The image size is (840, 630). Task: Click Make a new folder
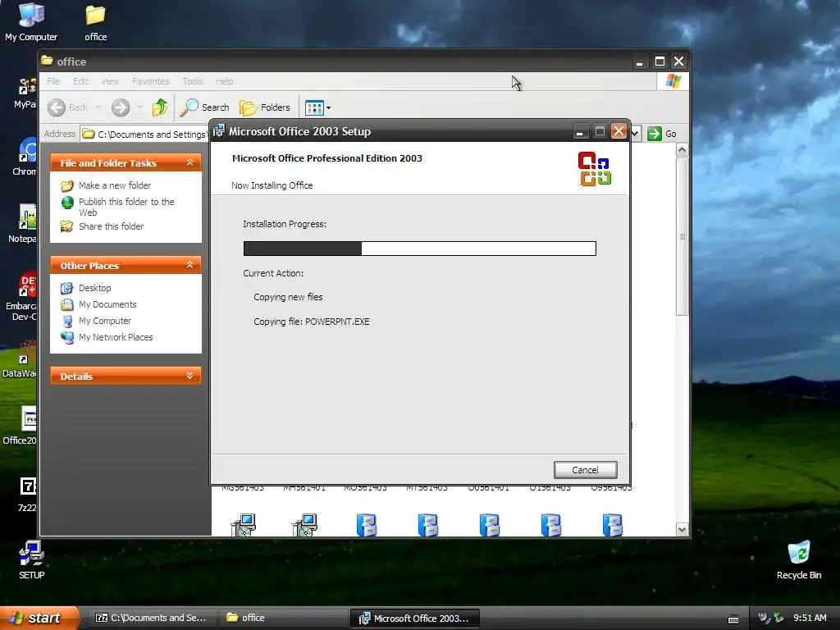115,185
